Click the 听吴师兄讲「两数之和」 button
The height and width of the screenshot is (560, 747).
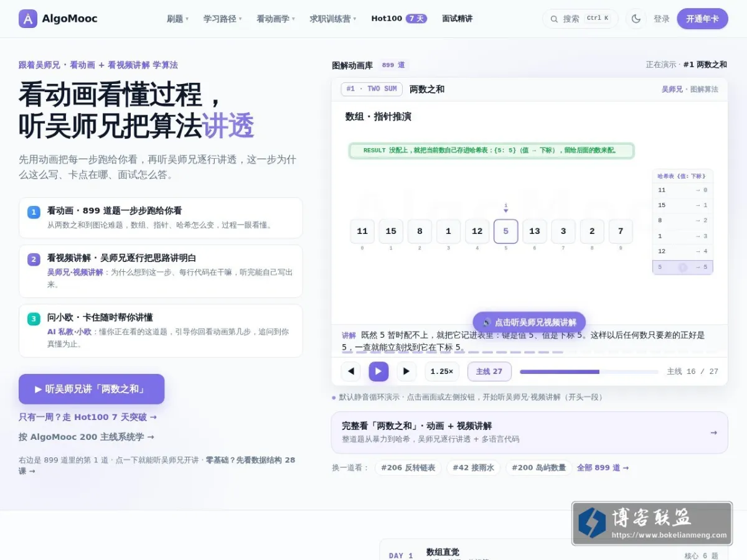(x=92, y=389)
